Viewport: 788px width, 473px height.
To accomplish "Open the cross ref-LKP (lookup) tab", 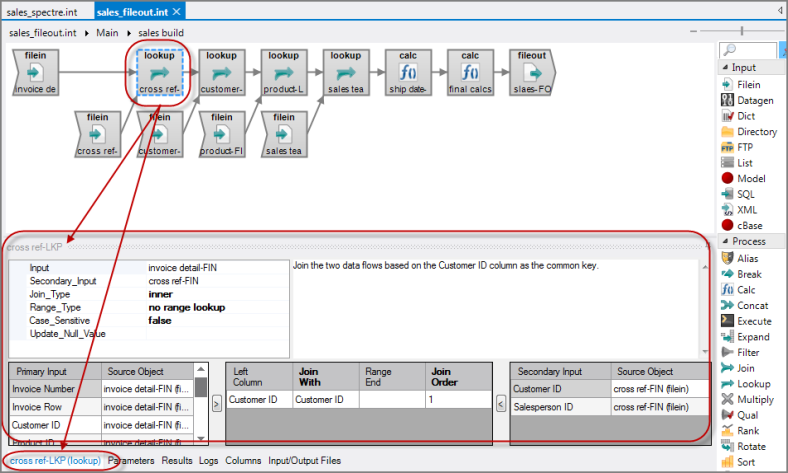I will point(55,460).
